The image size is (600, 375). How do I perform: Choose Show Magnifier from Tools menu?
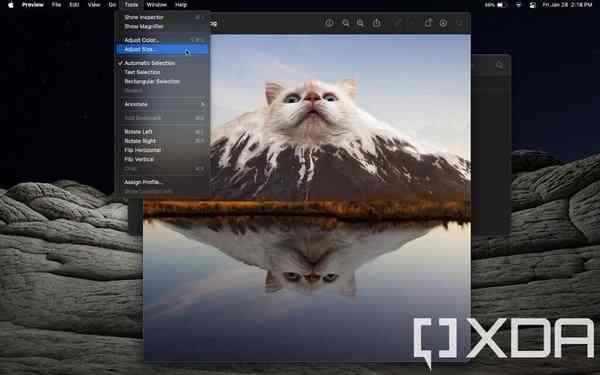tap(162, 26)
